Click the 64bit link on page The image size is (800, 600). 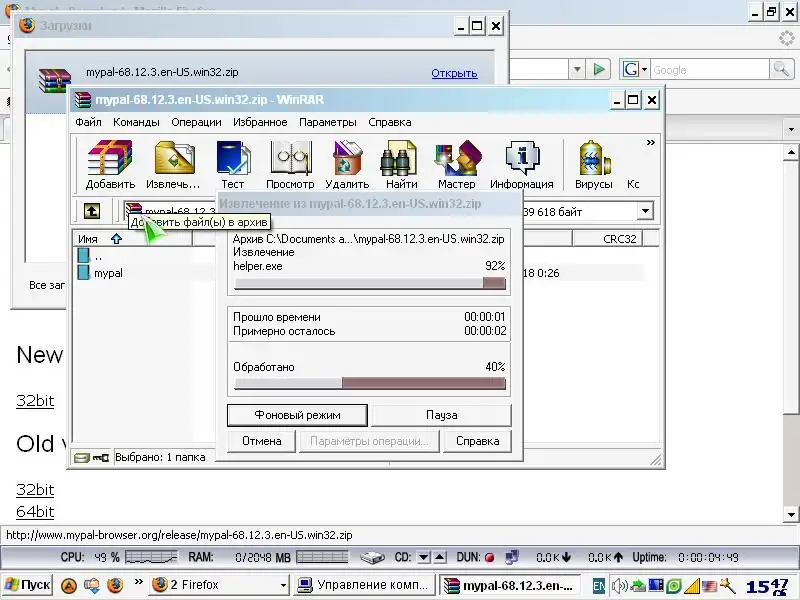pos(35,512)
